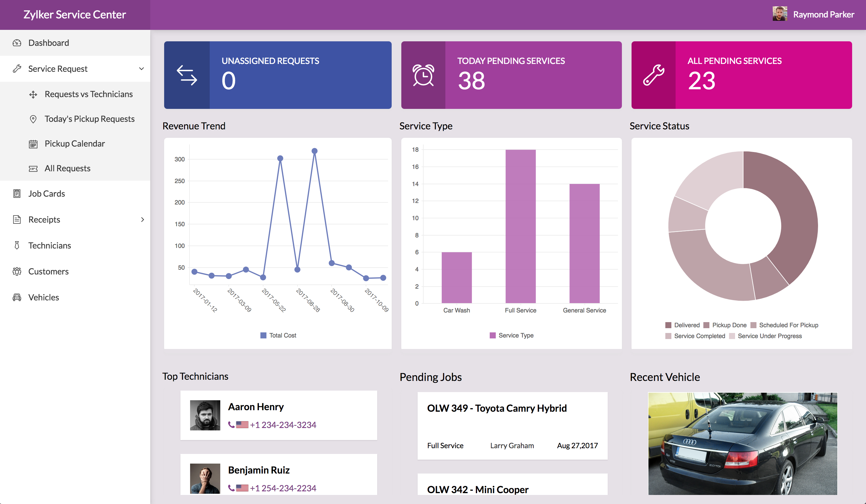Collapse the Service Request menu chevron
This screenshot has height=504, width=866.
[x=141, y=69]
